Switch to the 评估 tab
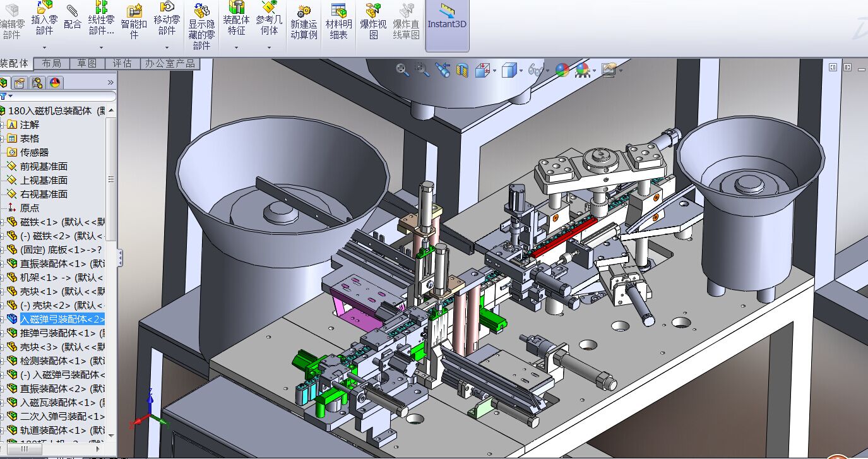This screenshot has width=868, height=459. [122, 63]
